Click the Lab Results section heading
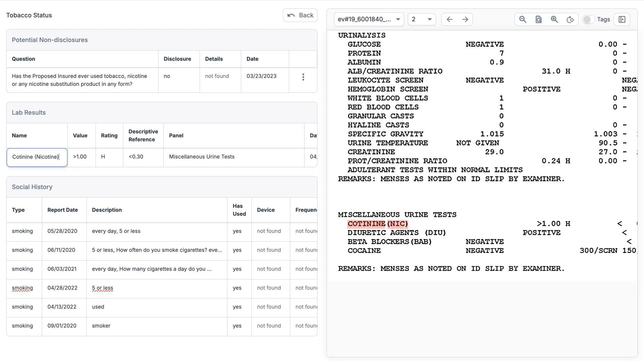Viewport: 644px width, 361px height. click(x=29, y=112)
